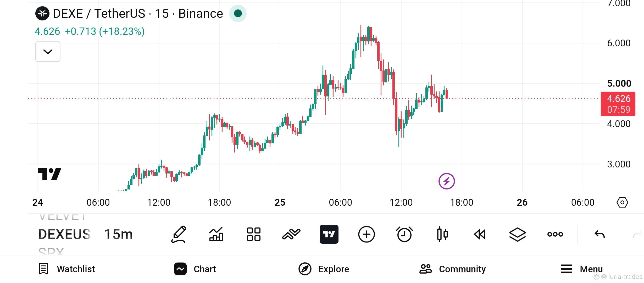
Task: Open the alert clock icon
Action: coord(404,234)
